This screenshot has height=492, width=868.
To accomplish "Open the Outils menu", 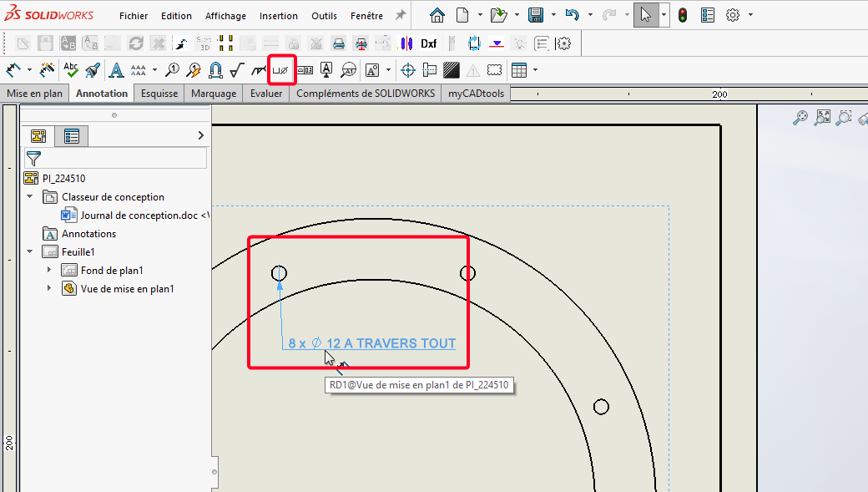I will point(324,16).
